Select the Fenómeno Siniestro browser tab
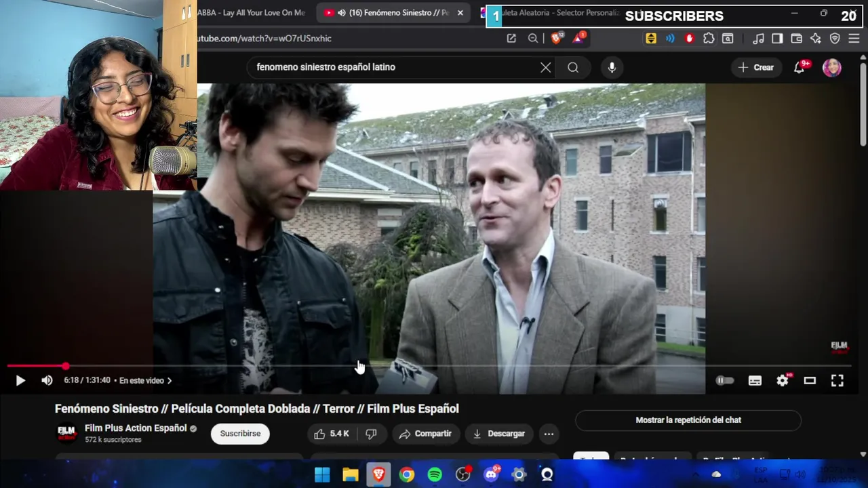This screenshot has height=488, width=868. point(392,13)
